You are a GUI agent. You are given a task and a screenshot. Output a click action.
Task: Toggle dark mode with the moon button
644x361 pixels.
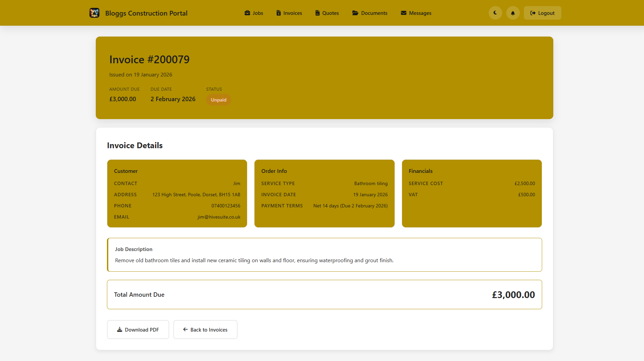point(495,13)
